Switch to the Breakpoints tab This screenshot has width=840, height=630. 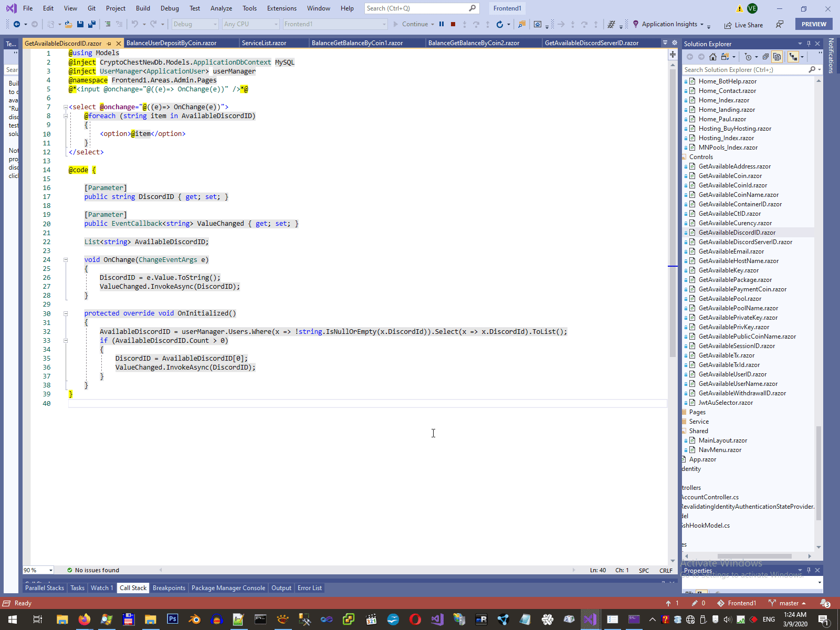pyautogui.click(x=169, y=588)
